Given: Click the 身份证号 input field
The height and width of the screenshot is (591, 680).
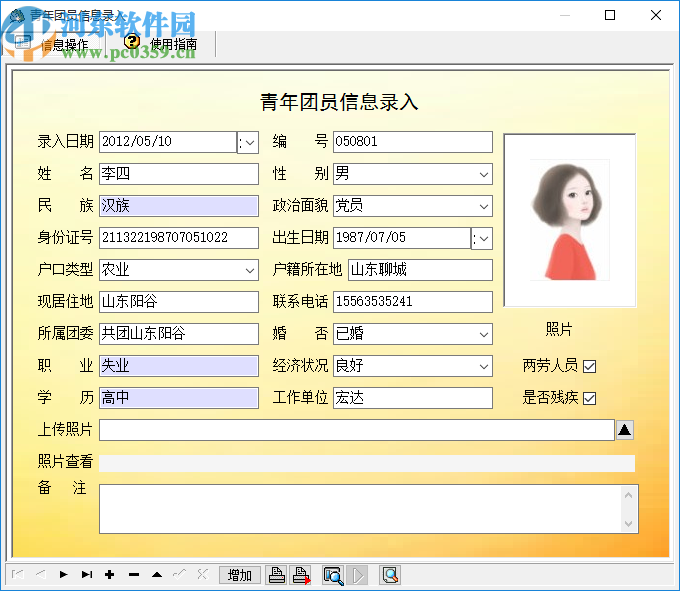Looking at the screenshot, I should point(179,238).
